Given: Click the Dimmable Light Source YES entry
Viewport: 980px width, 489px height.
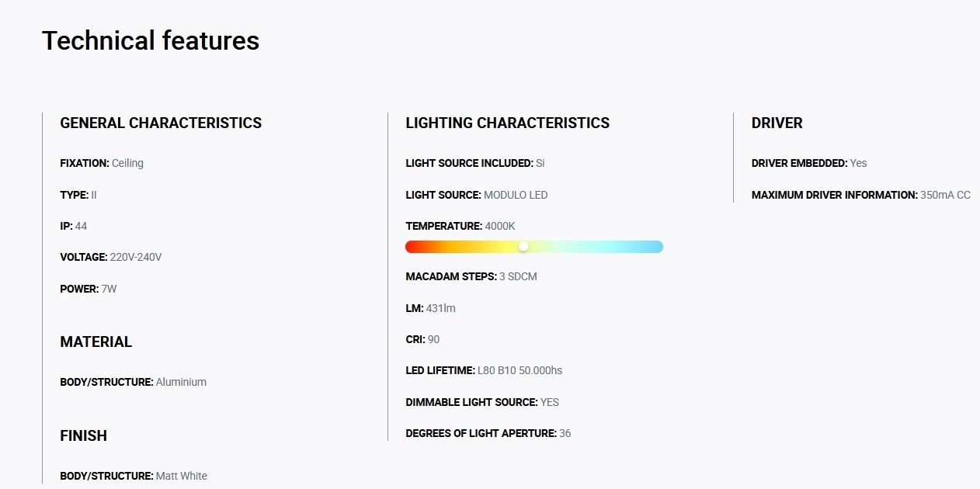Looking at the screenshot, I should tap(482, 402).
